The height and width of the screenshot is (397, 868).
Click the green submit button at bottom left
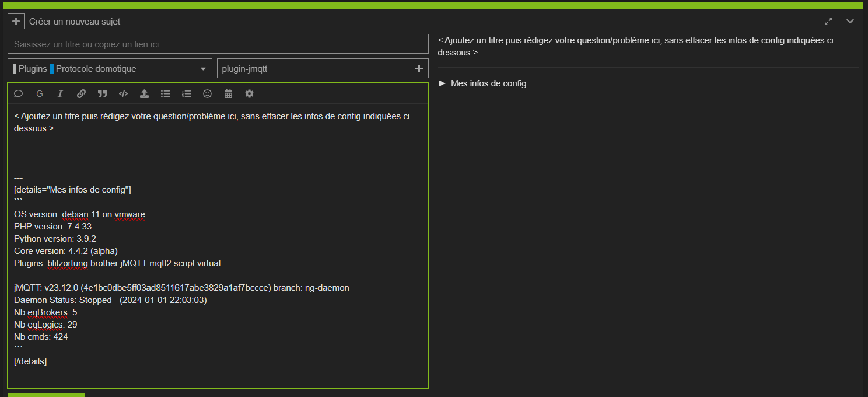(46, 395)
